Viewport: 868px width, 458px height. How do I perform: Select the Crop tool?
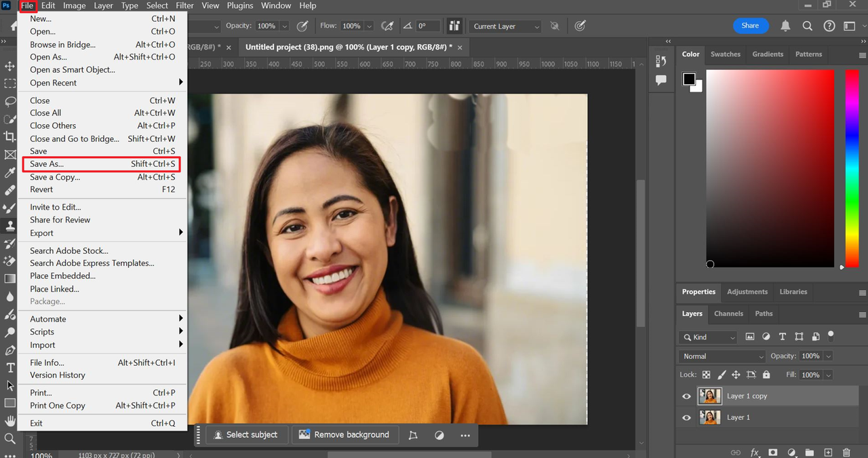pos(9,136)
